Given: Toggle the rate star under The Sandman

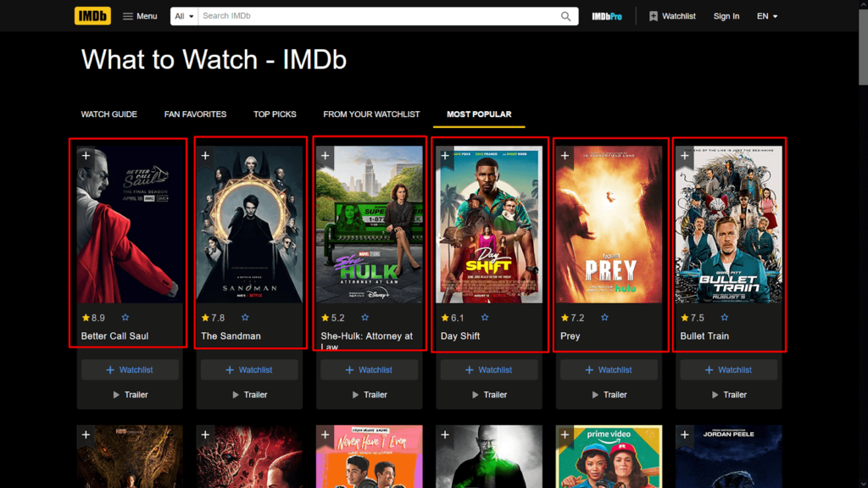Looking at the screenshot, I should click(x=244, y=318).
